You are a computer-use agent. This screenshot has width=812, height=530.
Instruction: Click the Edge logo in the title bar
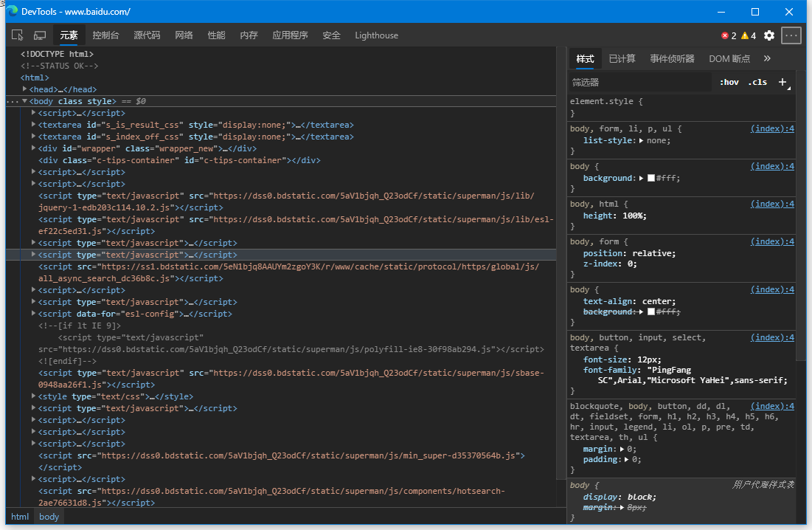point(12,11)
